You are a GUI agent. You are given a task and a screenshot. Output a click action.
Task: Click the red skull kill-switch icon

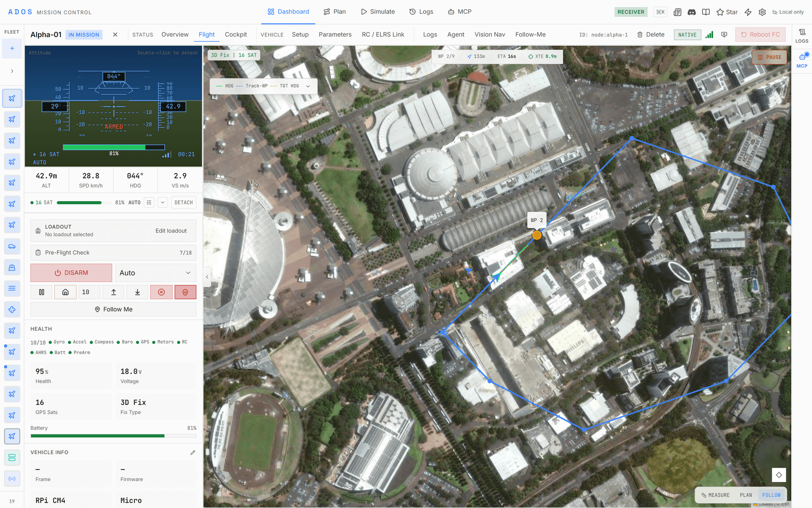coord(185,292)
